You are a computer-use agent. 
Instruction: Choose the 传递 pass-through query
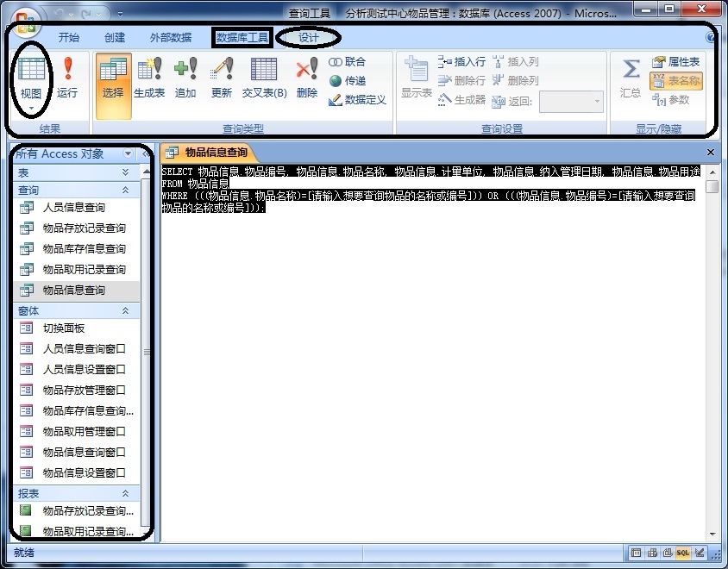(348, 81)
